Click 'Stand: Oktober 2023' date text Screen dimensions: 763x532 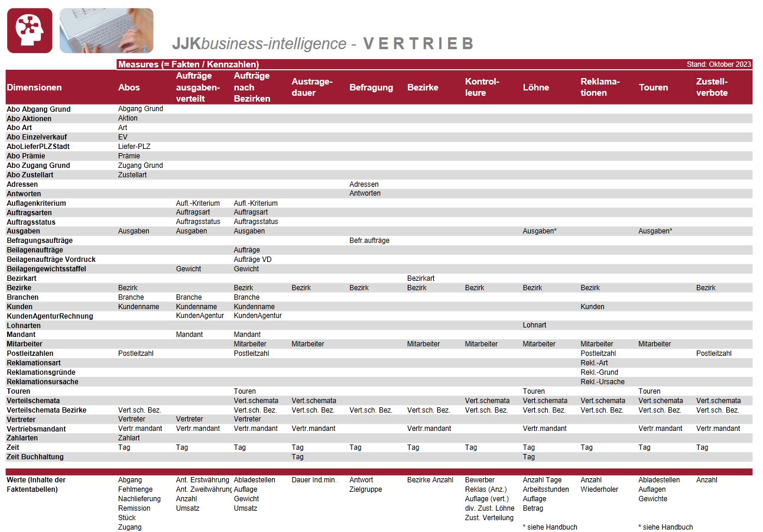coord(719,64)
